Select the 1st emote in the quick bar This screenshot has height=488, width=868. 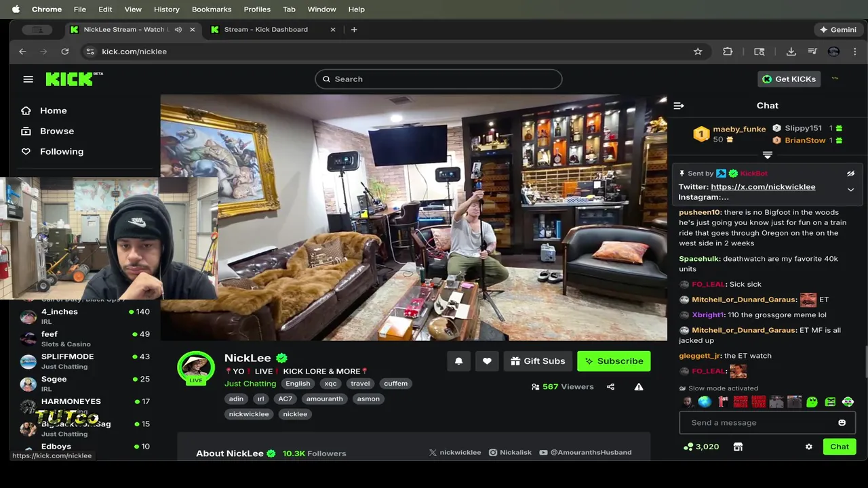click(723, 402)
